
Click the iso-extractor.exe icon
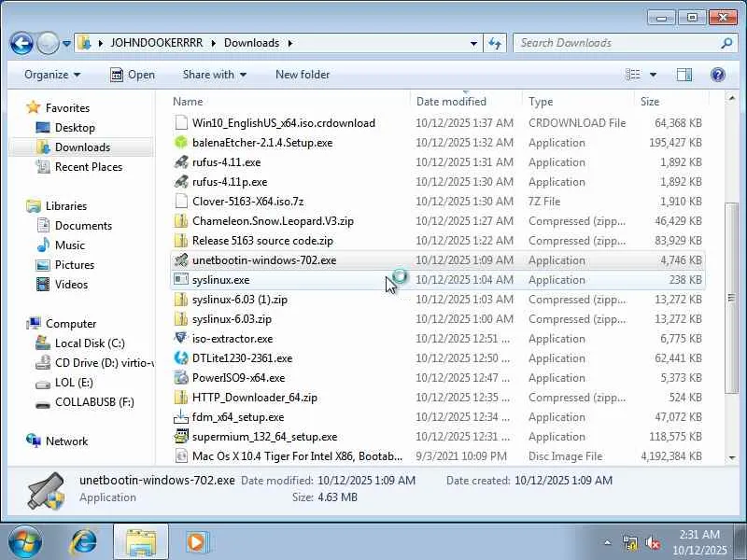(x=181, y=339)
